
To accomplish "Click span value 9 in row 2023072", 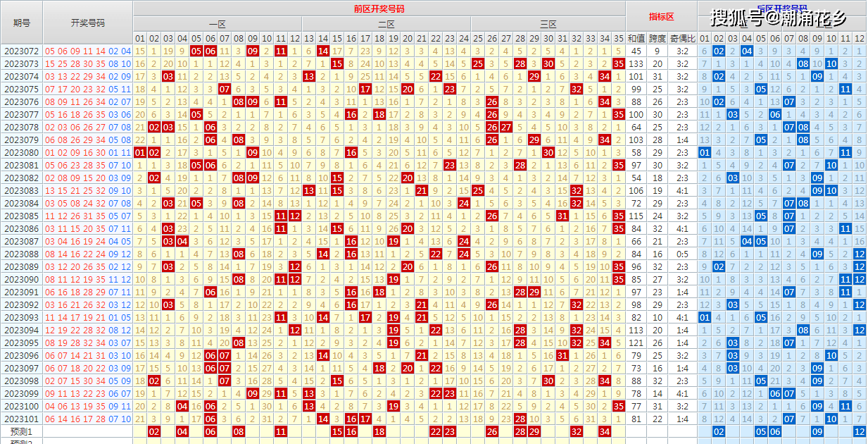I will tap(658, 51).
